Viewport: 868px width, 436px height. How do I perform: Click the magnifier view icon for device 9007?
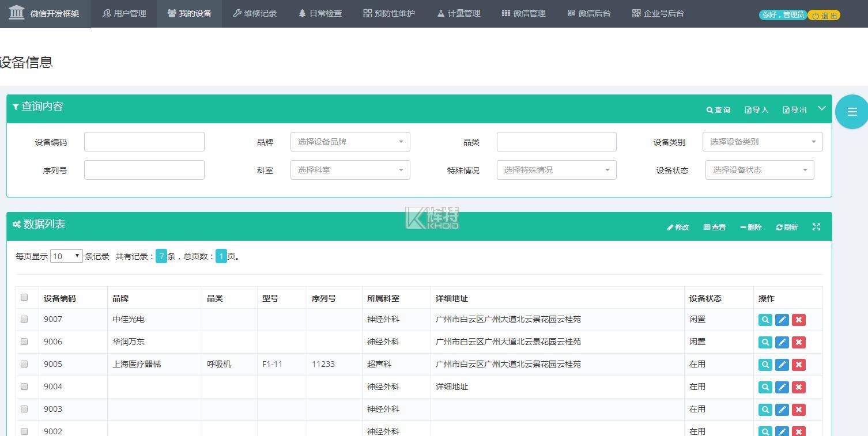(x=765, y=320)
